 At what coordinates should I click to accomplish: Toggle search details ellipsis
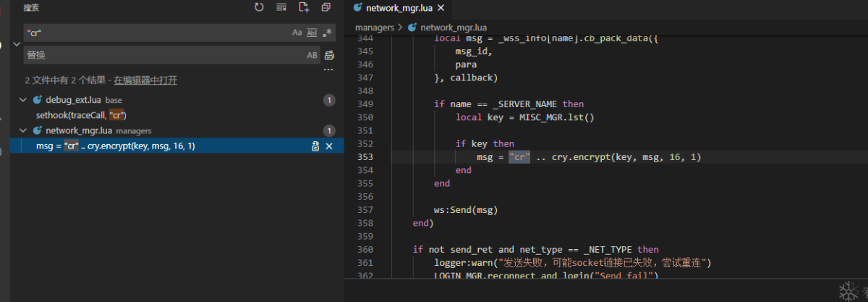pos(328,70)
